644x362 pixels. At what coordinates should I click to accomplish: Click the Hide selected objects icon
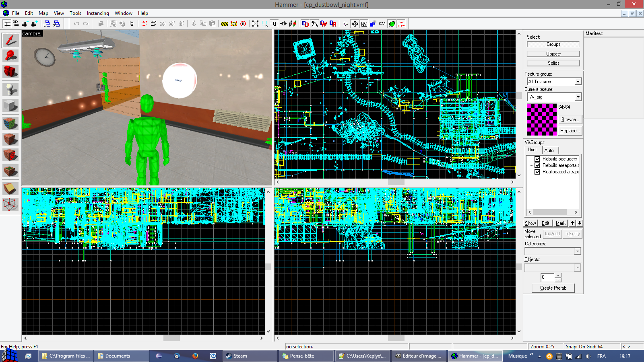pyautogui.click(x=144, y=24)
